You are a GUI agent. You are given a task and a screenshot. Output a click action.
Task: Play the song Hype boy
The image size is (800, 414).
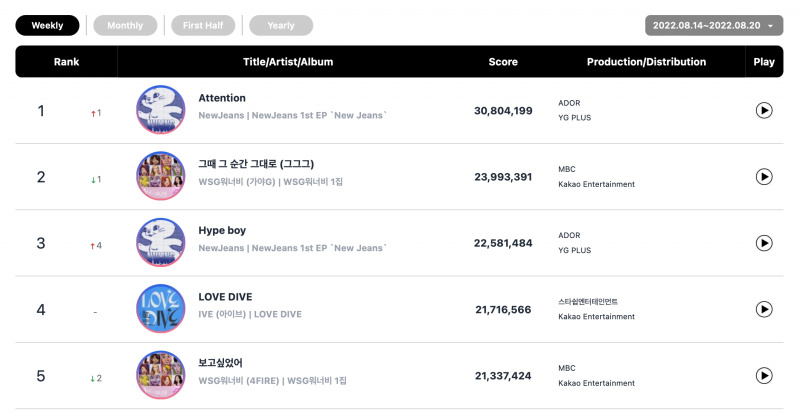tap(764, 243)
